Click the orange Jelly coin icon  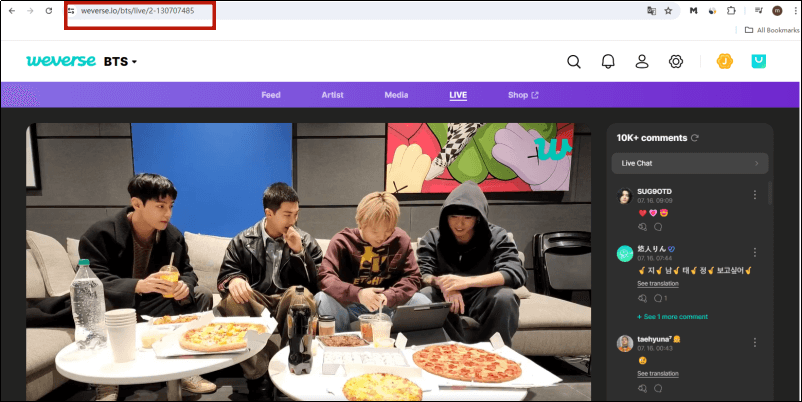pyautogui.click(x=724, y=61)
